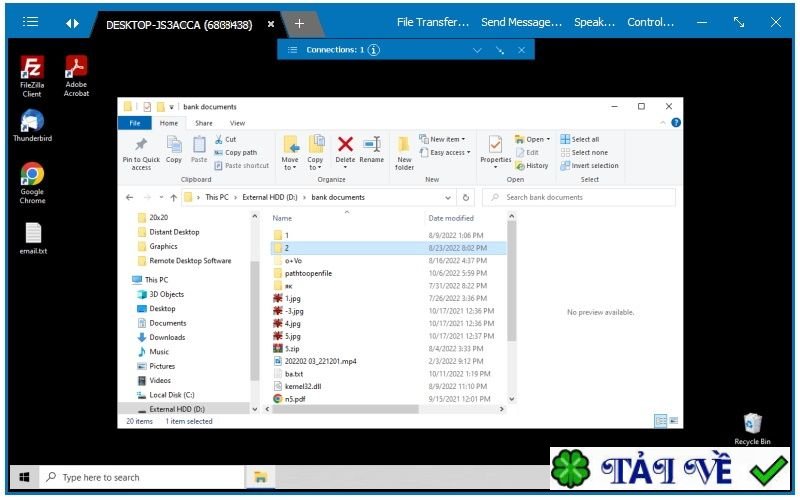Click the horizontal scrollbar under file list
This screenshot has height=500, width=800.
345,409
